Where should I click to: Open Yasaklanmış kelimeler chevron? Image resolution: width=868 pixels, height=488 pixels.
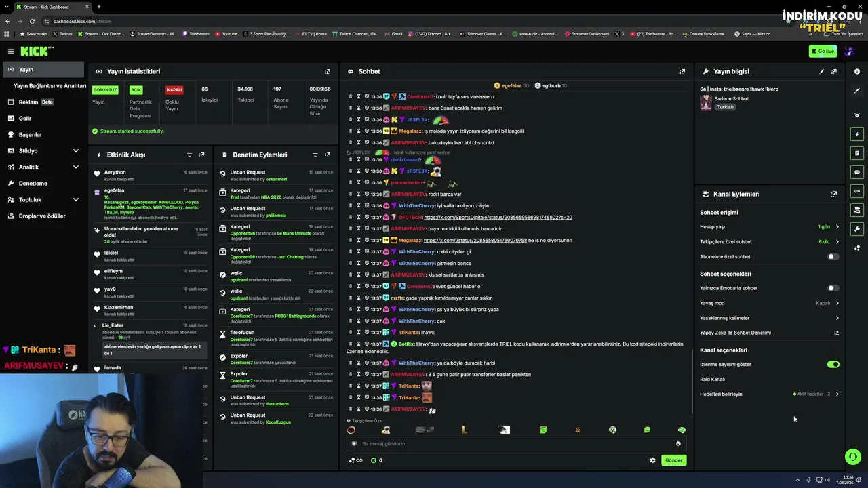click(837, 318)
